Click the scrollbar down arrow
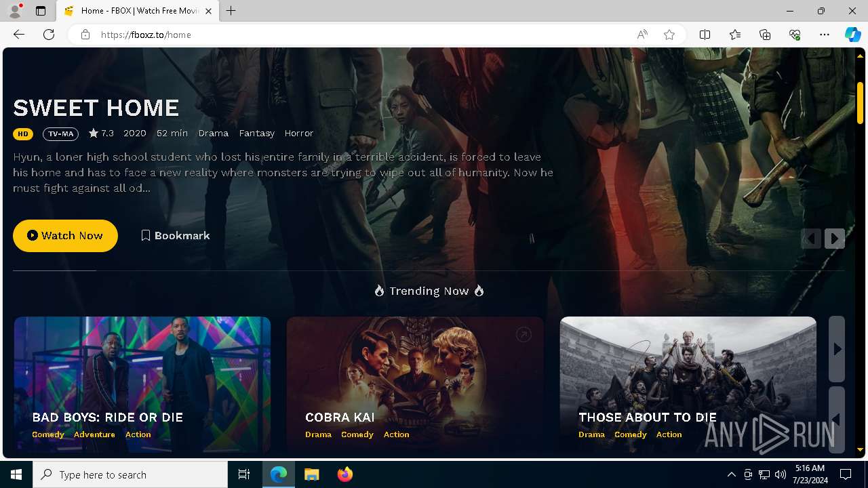Screen dimensions: 868x488 click(x=860, y=450)
